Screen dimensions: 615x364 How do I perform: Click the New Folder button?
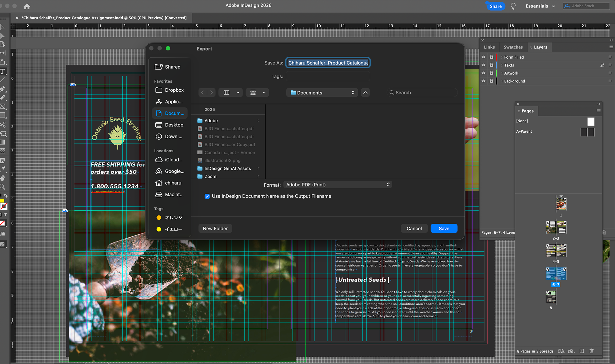pos(215,229)
